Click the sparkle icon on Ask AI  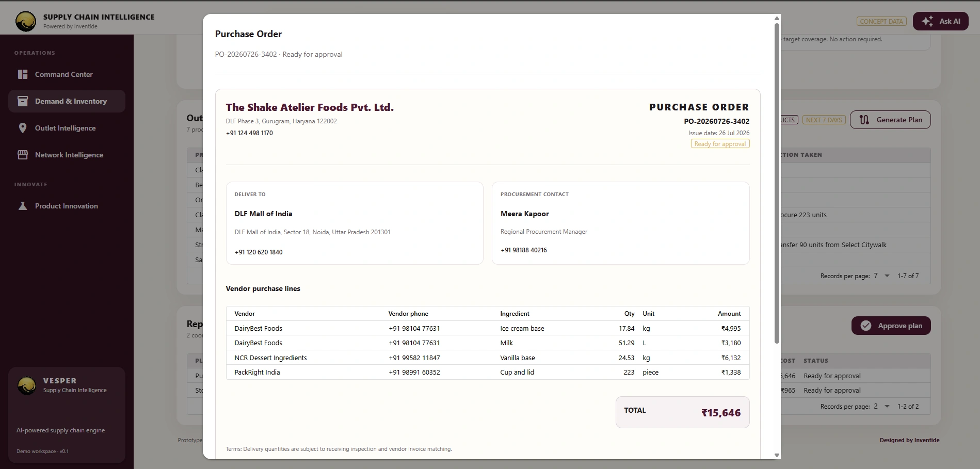click(x=927, y=21)
